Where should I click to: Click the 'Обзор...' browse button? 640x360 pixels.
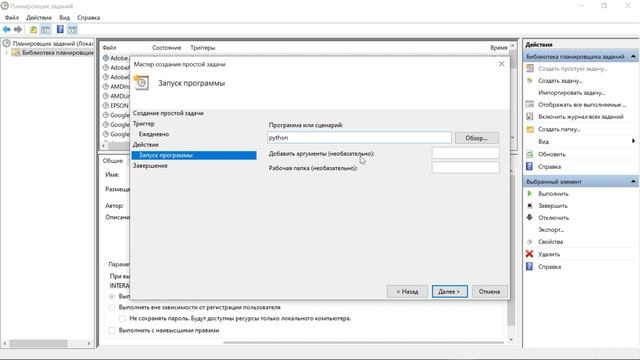pyautogui.click(x=477, y=138)
